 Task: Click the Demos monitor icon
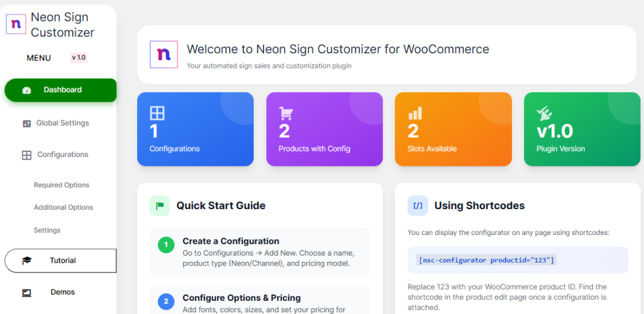pos(26,293)
